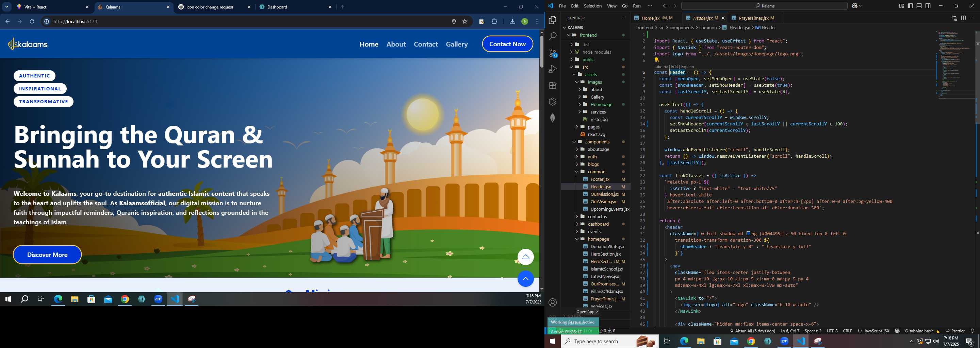Open Chrome Extensions puzzle icon

pyautogui.click(x=494, y=22)
